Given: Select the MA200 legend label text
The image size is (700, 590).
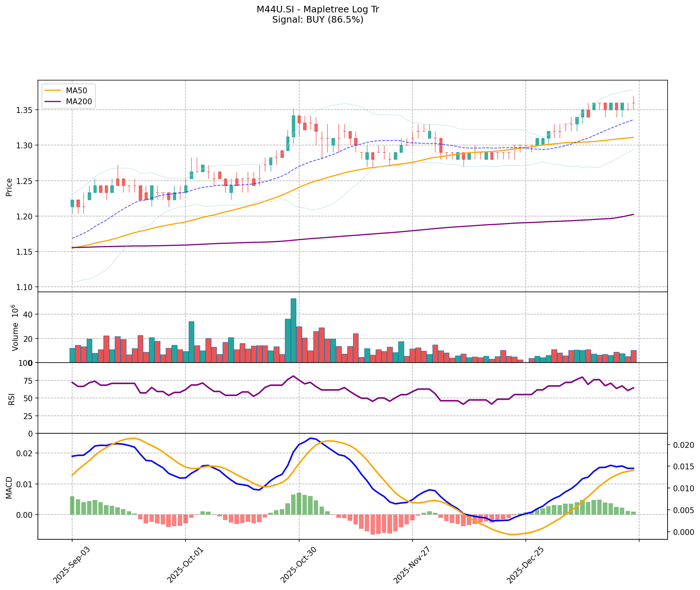Looking at the screenshot, I should (x=79, y=101).
